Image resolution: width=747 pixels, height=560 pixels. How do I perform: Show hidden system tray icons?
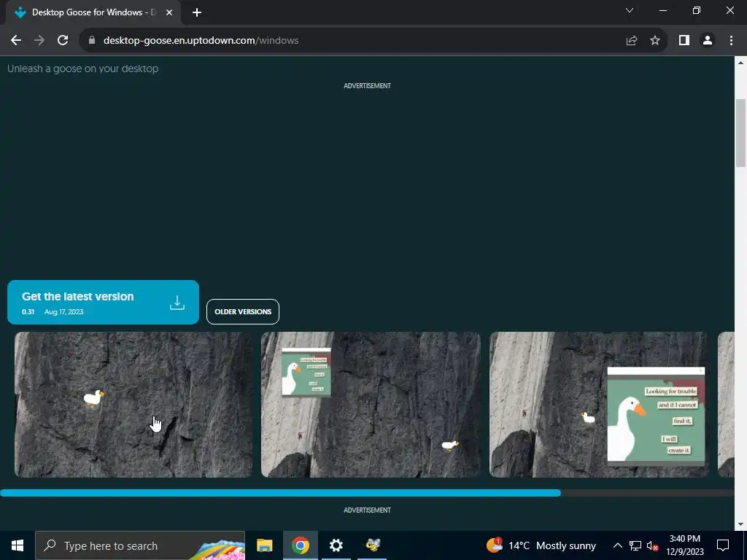coord(617,545)
